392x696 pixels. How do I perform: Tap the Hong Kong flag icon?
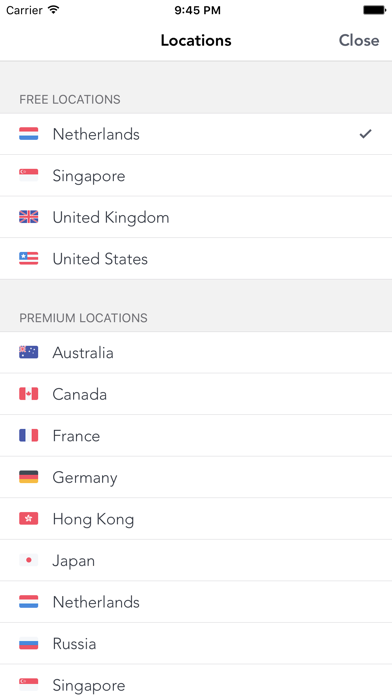(x=28, y=518)
